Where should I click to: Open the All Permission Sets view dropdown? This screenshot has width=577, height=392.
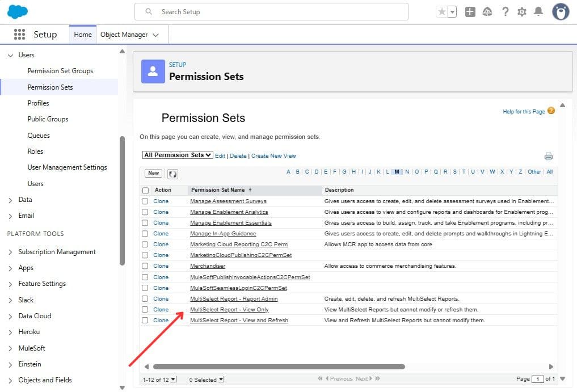178,155
